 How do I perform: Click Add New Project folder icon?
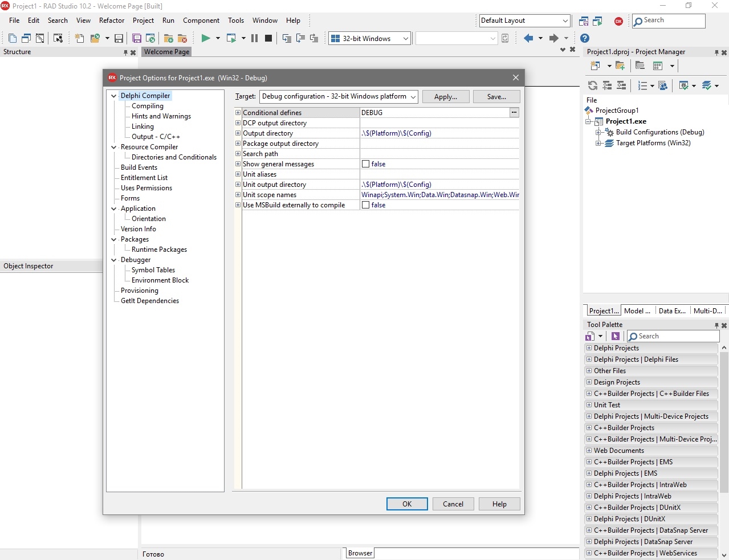pos(620,66)
